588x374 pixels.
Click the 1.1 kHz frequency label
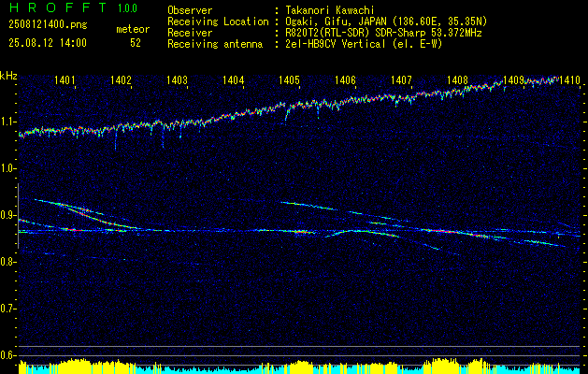[x=7, y=122]
